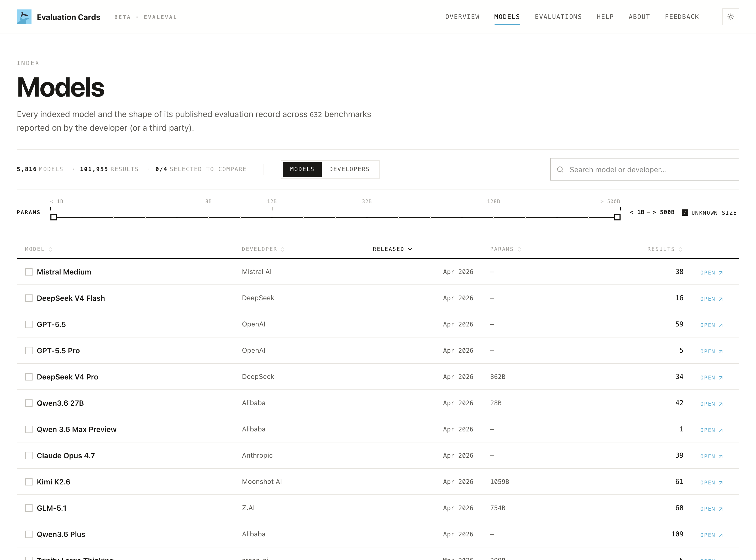This screenshot has width=756, height=560.
Task: Click the 0/4 Selected to Compare text
Action: tap(201, 169)
